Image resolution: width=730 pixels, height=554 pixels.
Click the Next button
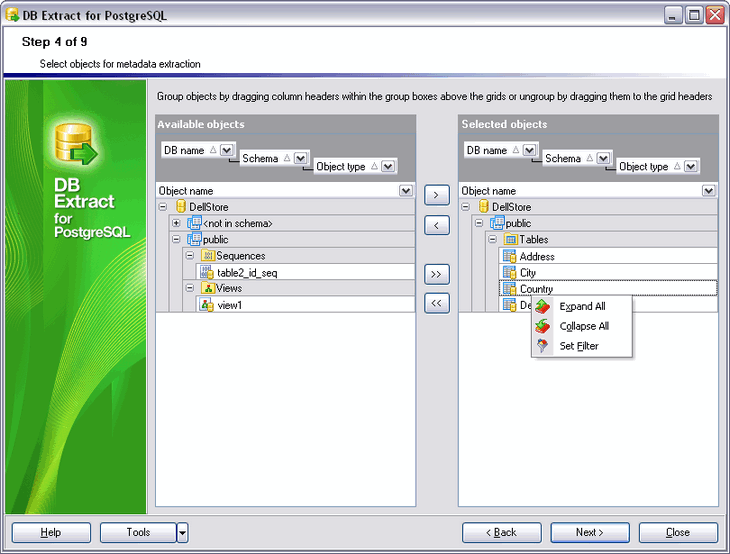[x=590, y=532]
